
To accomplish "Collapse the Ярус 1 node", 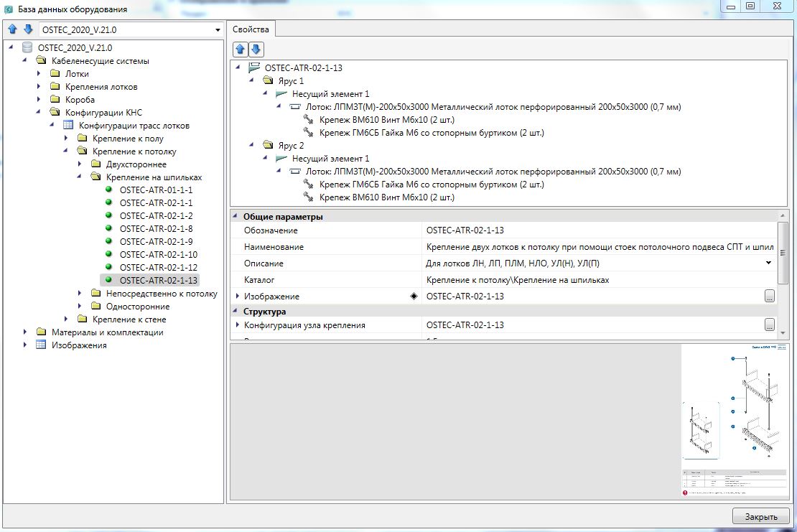I will click(x=251, y=81).
